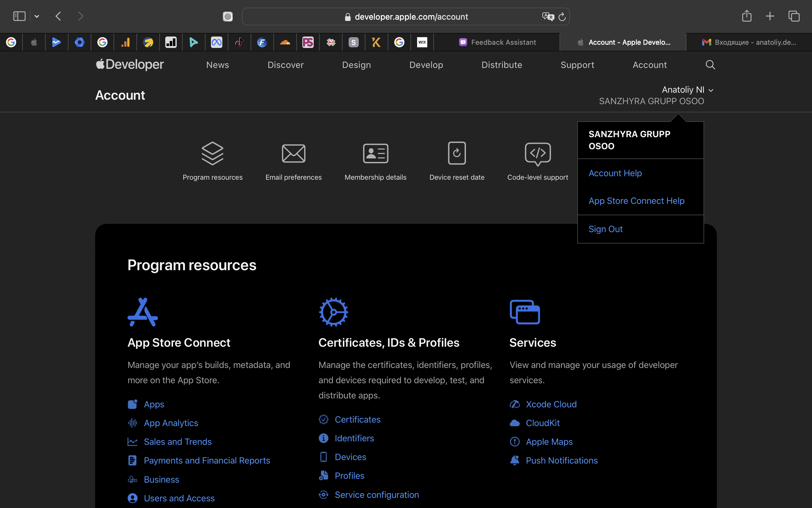Open the Discover menu item
The height and width of the screenshot is (508, 812).
tap(285, 65)
